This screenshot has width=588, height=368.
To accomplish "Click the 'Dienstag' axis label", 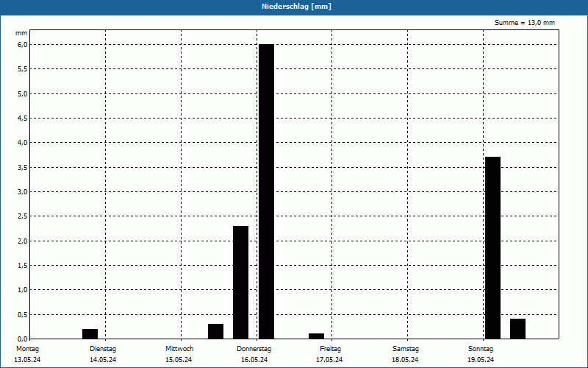I will (x=103, y=349).
